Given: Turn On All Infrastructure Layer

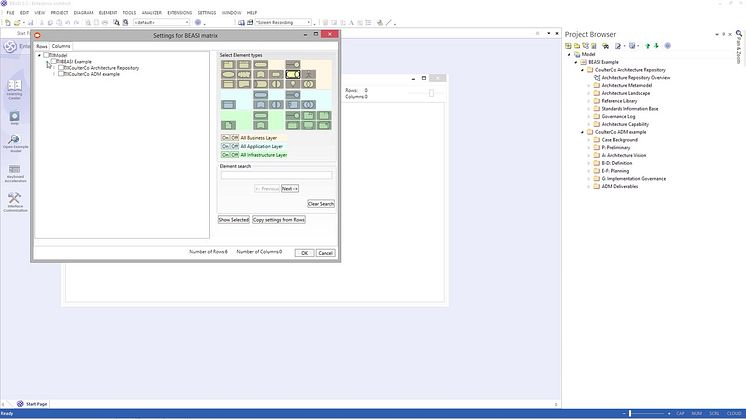Looking at the screenshot, I should (x=226, y=155).
